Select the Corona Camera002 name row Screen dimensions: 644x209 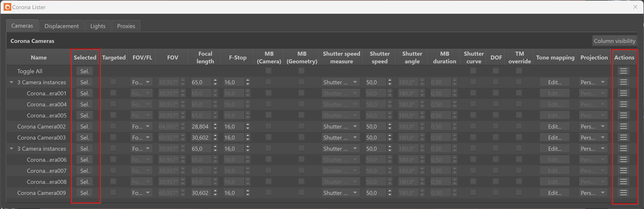pos(41,126)
